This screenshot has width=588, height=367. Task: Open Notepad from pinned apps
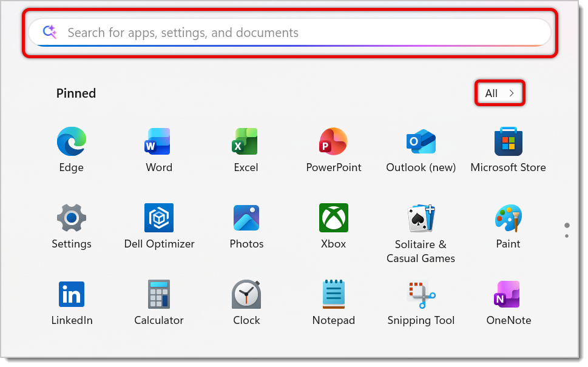[x=333, y=303]
